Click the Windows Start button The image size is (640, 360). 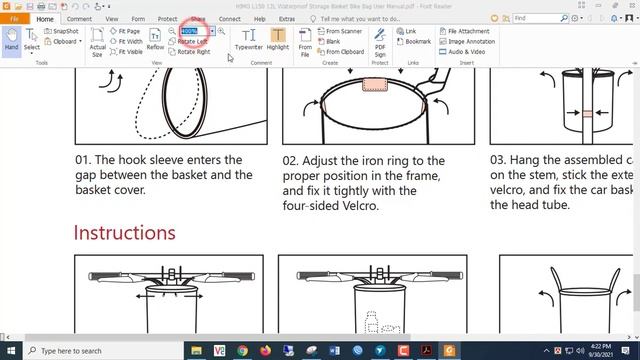11,351
